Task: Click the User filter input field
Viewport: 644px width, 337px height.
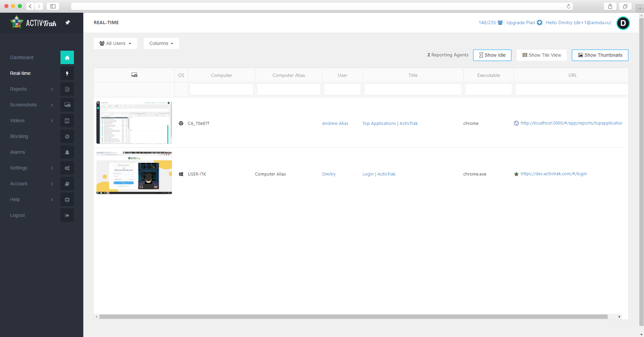Action: (x=342, y=89)
